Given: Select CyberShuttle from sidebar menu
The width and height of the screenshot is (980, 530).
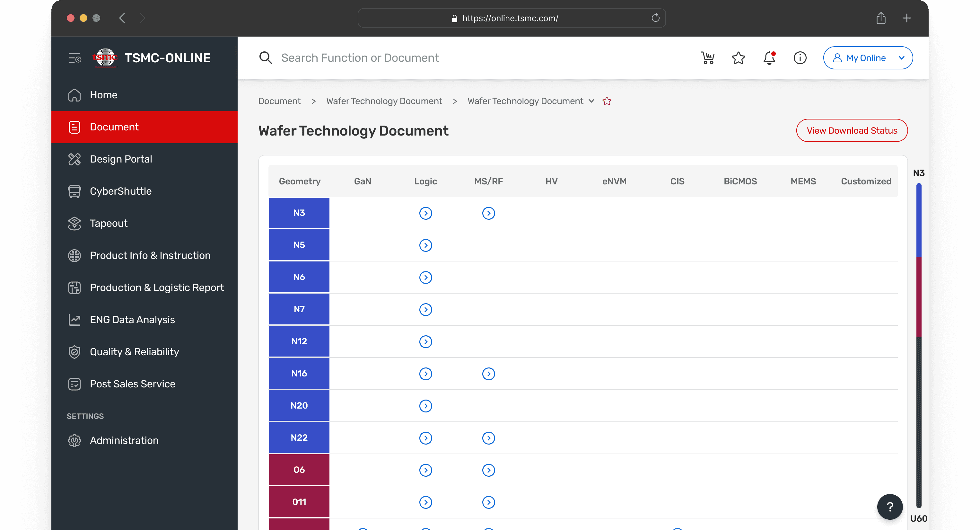Looking at the screenshot, I should tap(121, 191).
